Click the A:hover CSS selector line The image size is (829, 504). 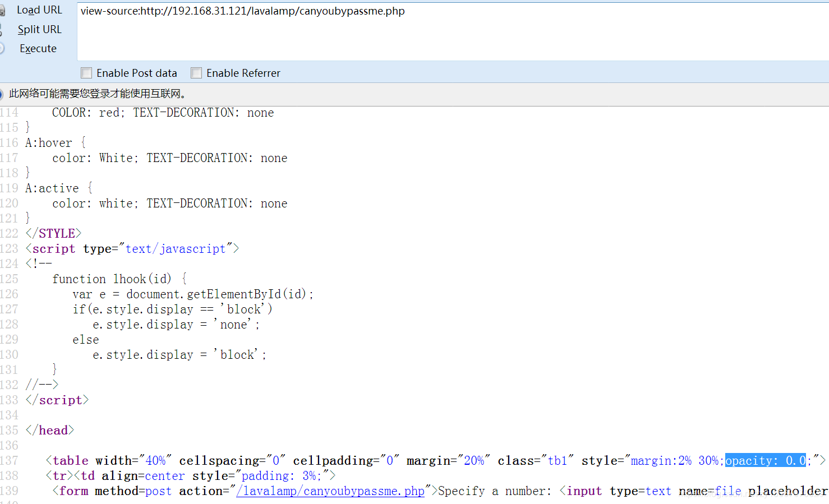point(56,142)
